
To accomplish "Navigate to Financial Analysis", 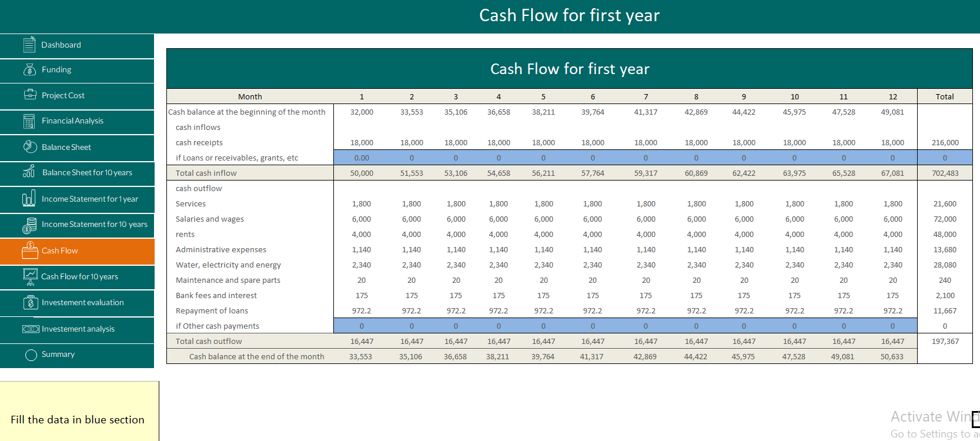I will coord(77,122).
